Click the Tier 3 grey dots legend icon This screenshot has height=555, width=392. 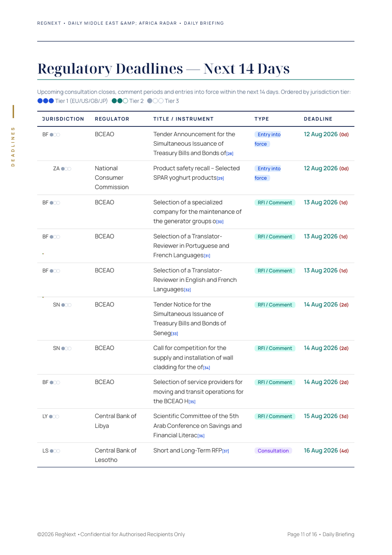(x=155, y=101)
